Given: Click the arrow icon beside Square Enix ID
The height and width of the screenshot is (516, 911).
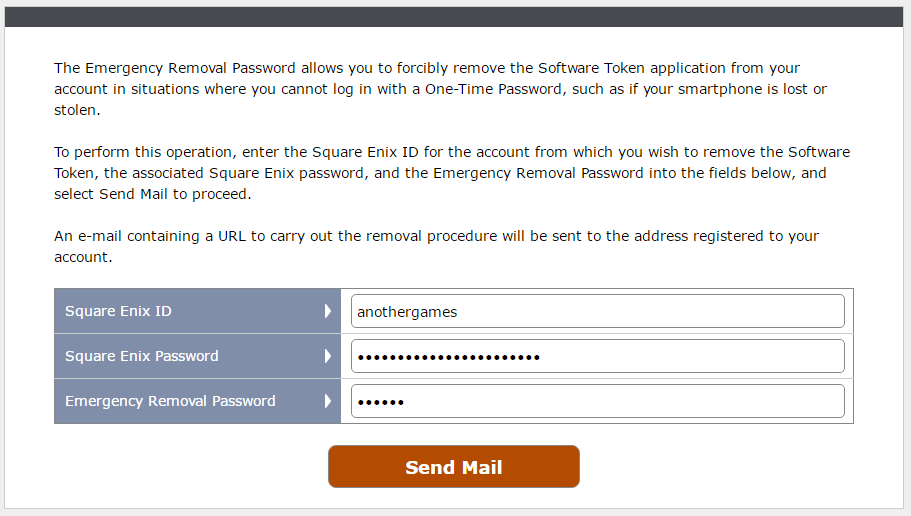Looking at the screenshot, I should pos(327,311).
